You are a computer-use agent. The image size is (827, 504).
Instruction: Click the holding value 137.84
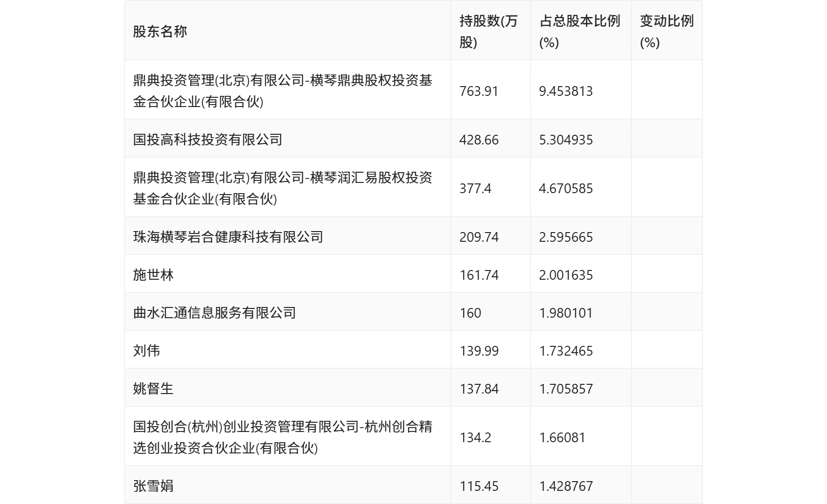479,389
